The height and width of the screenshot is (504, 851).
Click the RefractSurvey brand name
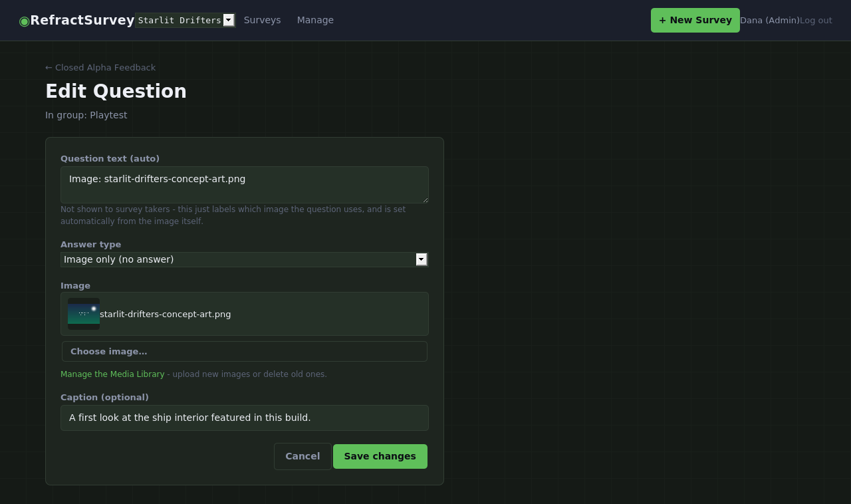82,20
